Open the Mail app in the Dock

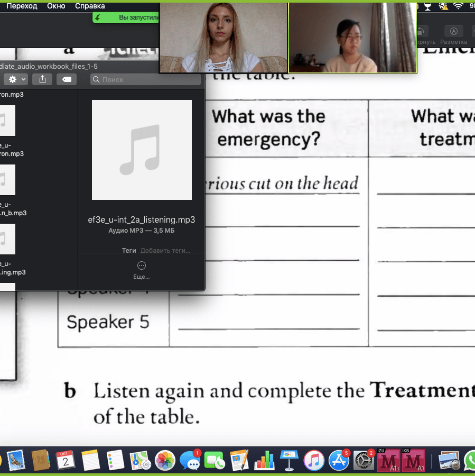coord(16,460)
